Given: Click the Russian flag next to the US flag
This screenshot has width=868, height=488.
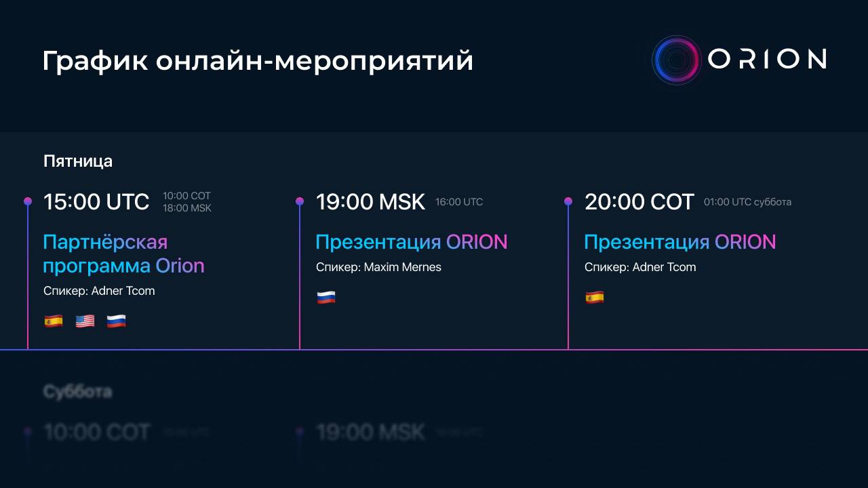Looking at the screenshot, I should pos(116,321).
